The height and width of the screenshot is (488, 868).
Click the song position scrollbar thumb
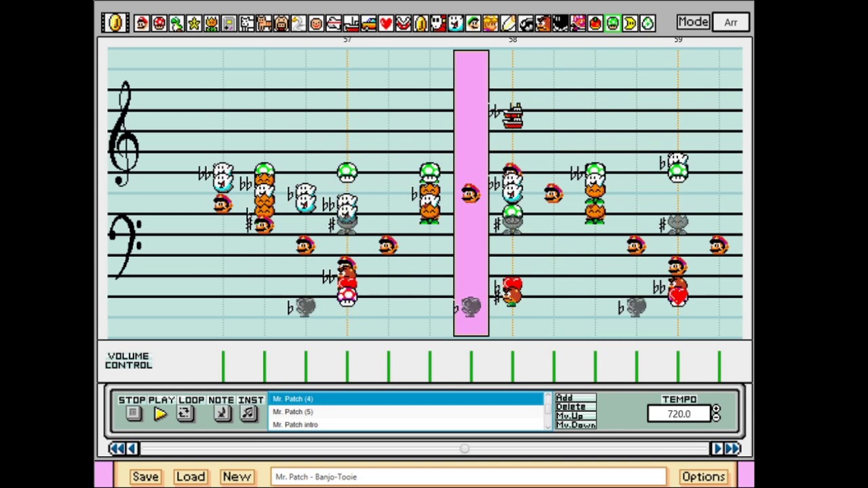point(465,448)
